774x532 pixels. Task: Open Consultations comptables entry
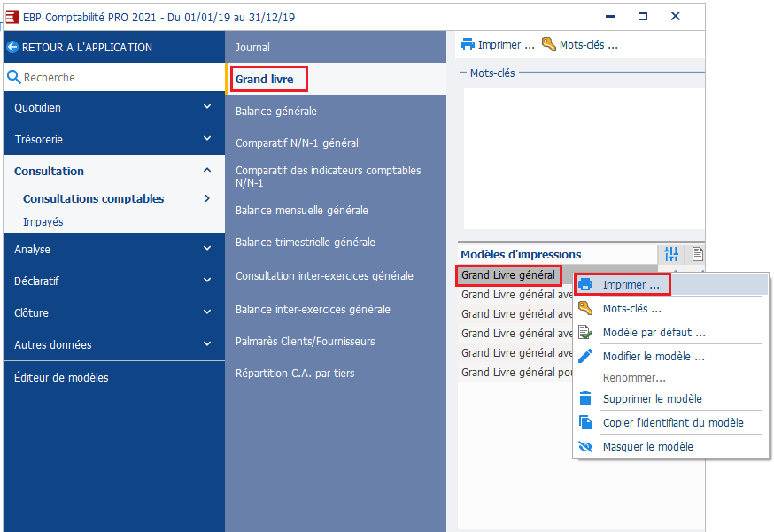click(x=93, y=198)
